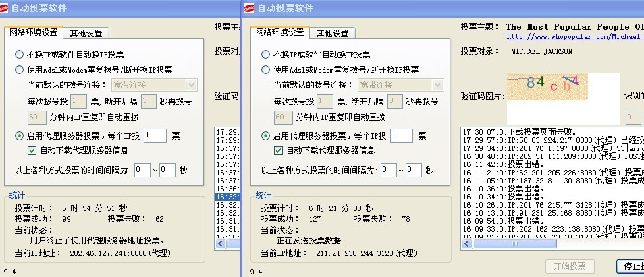644x277 pixels.
Task: Click left scroll arrow of left window log
Action: click(221, 244)
